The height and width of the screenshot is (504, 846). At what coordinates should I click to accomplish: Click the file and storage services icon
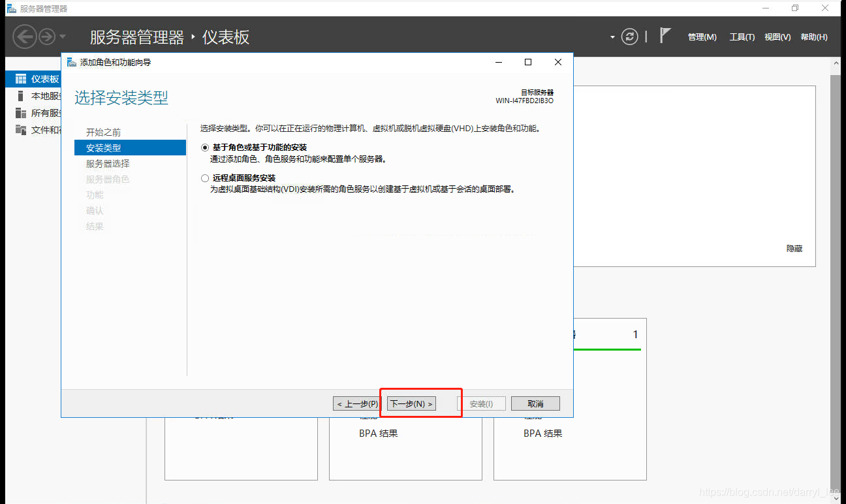(x=21, y=130)
